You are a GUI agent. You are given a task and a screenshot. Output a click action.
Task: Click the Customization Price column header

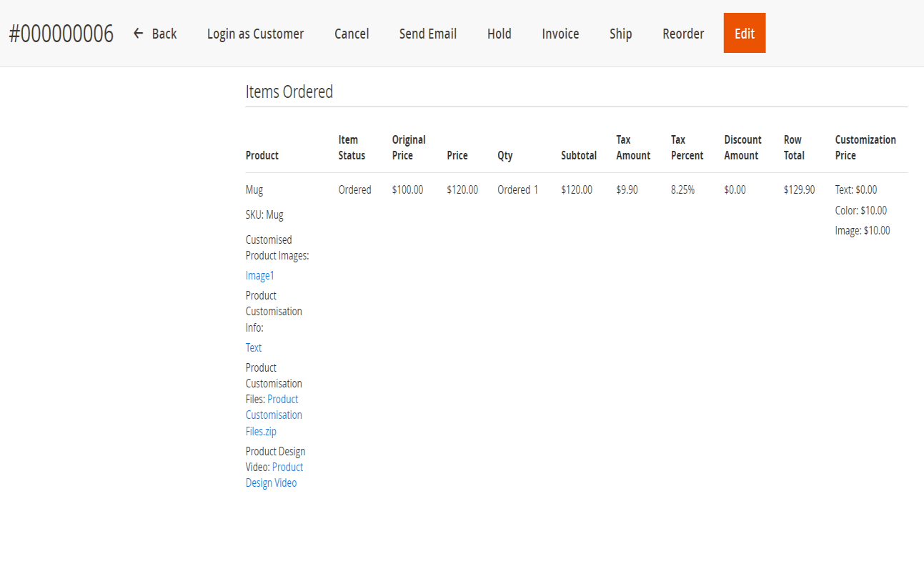click(x=865, y=147)
